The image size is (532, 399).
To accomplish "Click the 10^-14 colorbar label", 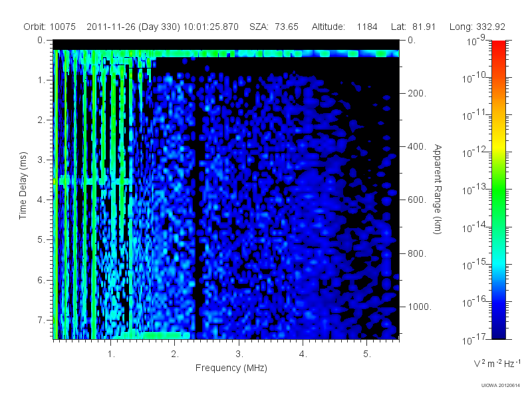I will 475,227.
